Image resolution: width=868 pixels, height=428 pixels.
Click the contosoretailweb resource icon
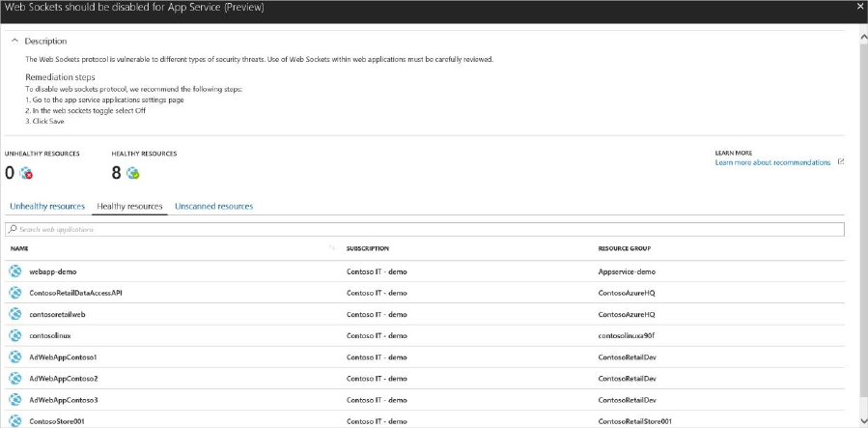[x=15, y=314]
